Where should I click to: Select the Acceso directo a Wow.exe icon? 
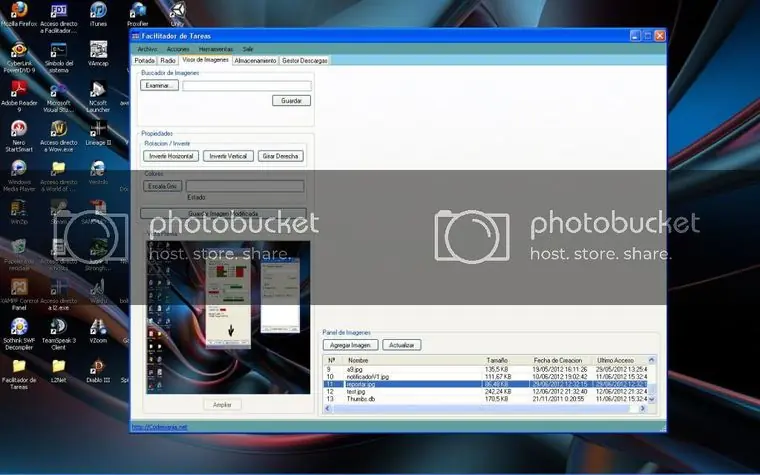pyautogui.click(x=59, y=136)
